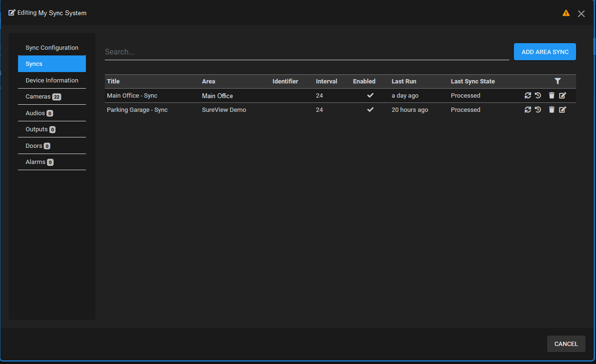Run sync now for Parking Garage row
This screenshot has width=596, height=364.
[528, 110]
